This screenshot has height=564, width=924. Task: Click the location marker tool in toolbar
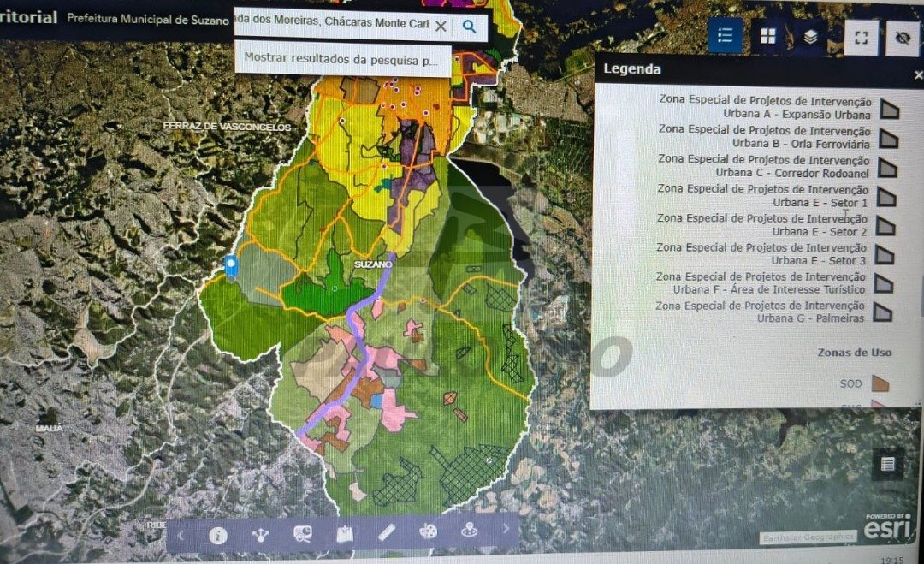click(x=468, y=531)
